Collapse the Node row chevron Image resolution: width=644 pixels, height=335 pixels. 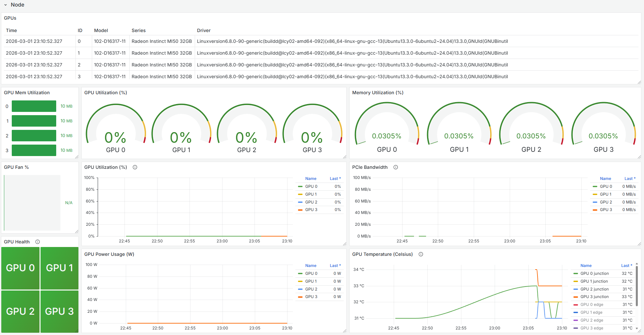(6, 5)
